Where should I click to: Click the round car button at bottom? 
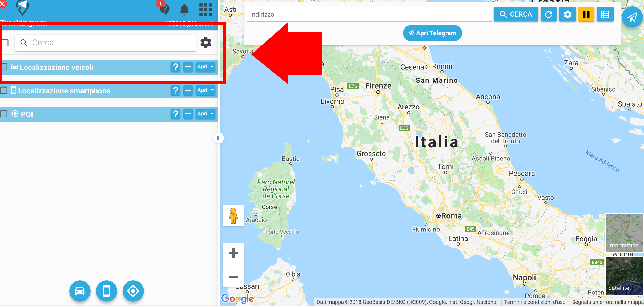[x=80, y=291]
